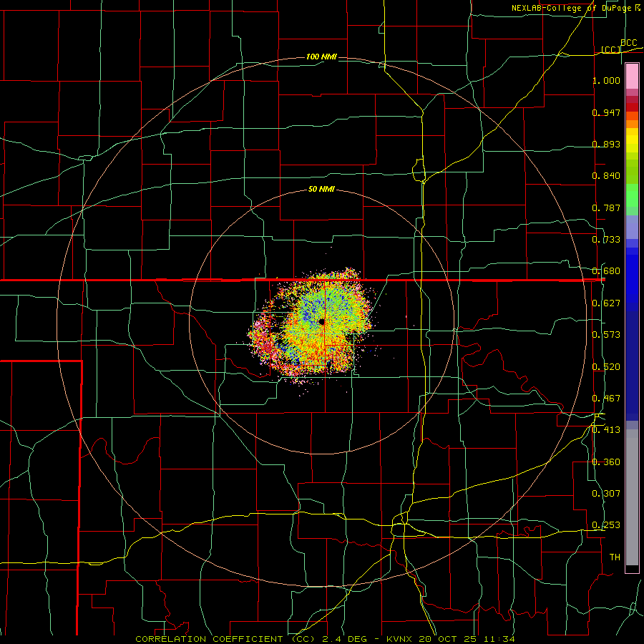Click the 0.253 scale value
Screen dimensions: 644x644
[x=606, y=525]
